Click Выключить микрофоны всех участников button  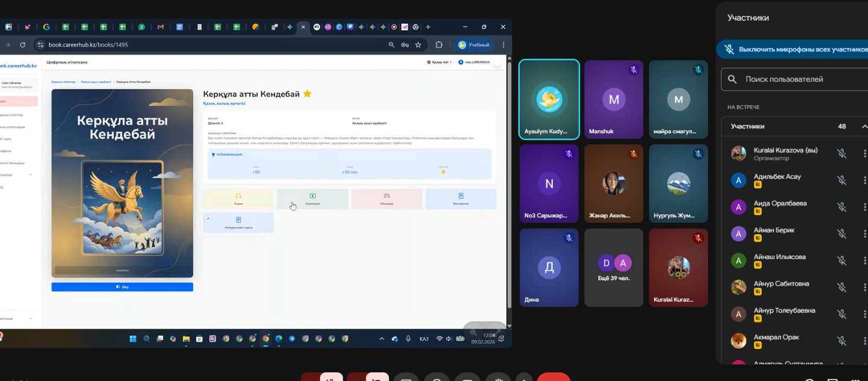(797, 49)
